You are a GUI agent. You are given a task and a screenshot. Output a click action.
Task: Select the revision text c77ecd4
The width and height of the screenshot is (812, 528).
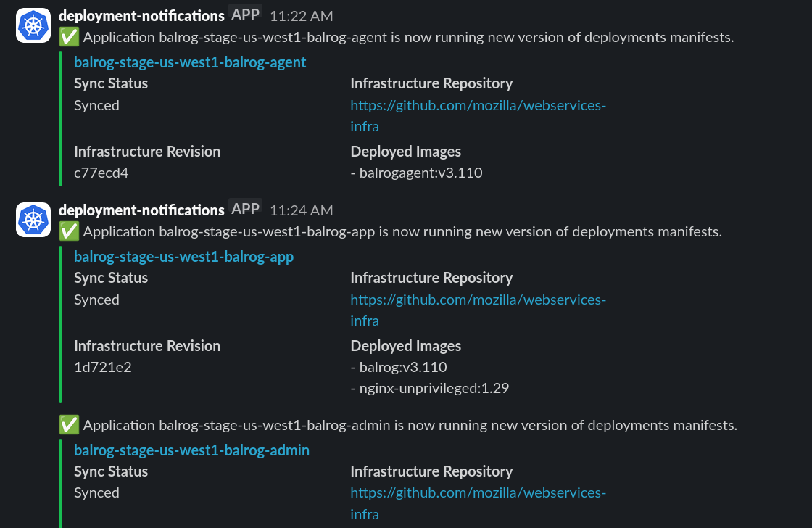[x=101, y=173]
